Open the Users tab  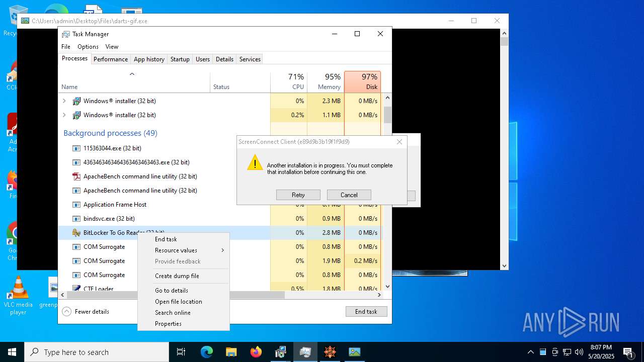click(x=203, y=59)
